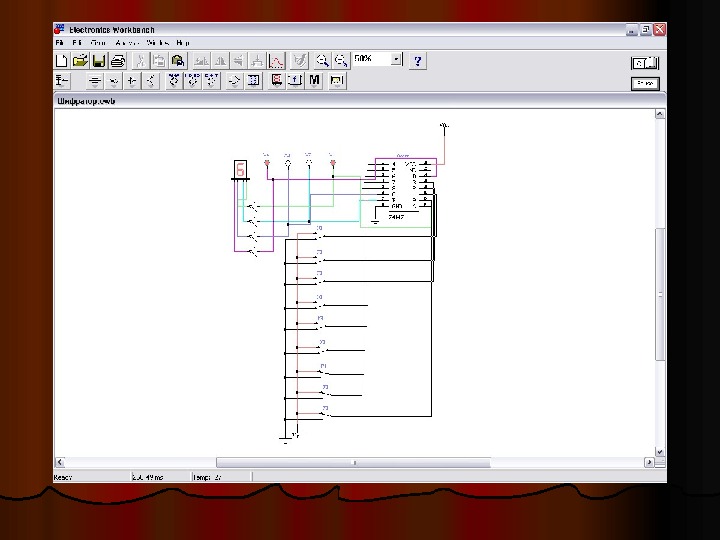
Task: Save the circuit with the floppy icon
Action: pyautogui.click(x=98, y=60)
